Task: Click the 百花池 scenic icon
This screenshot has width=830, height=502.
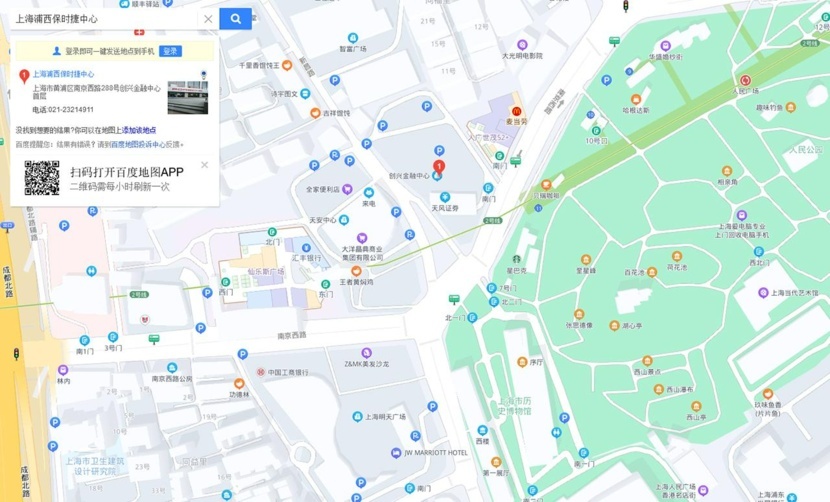Action: 652,272
